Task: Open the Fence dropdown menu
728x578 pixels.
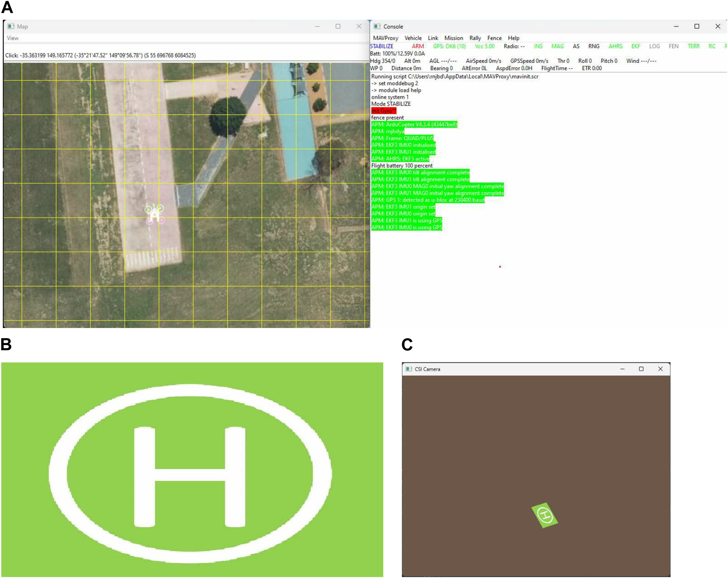Action: pyautogui.click(x=494, y=38)
